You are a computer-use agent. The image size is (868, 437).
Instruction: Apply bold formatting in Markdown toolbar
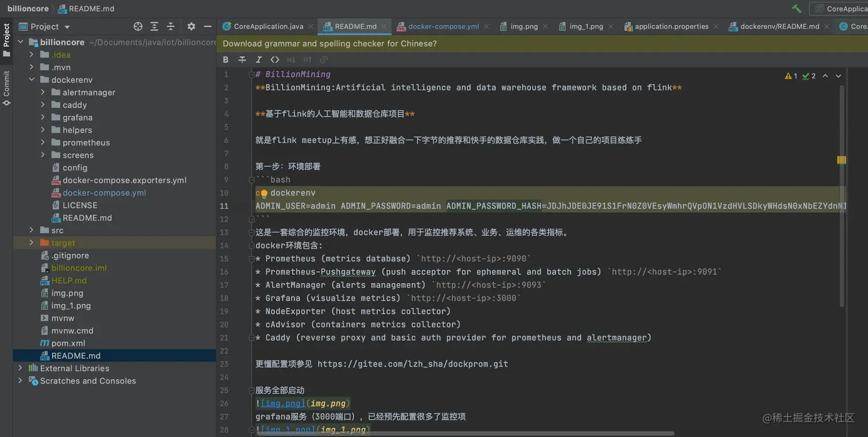click(226, 60)
